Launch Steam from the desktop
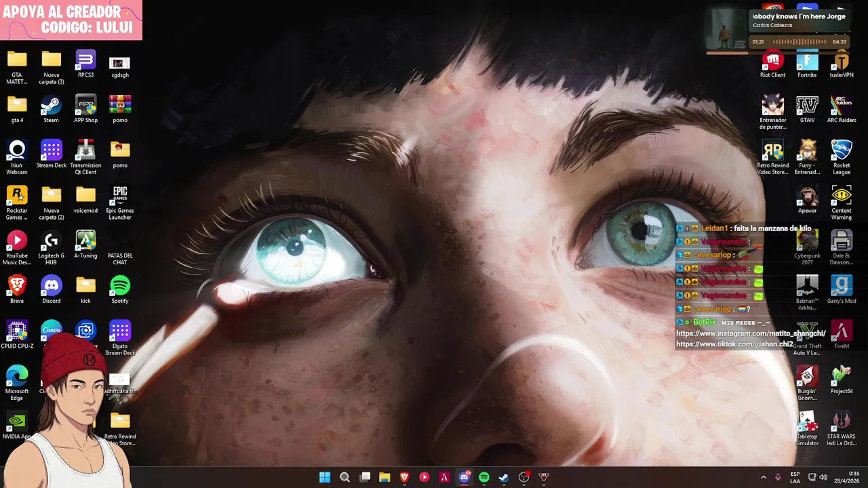The image size is (868, 488). pos(51,110)
